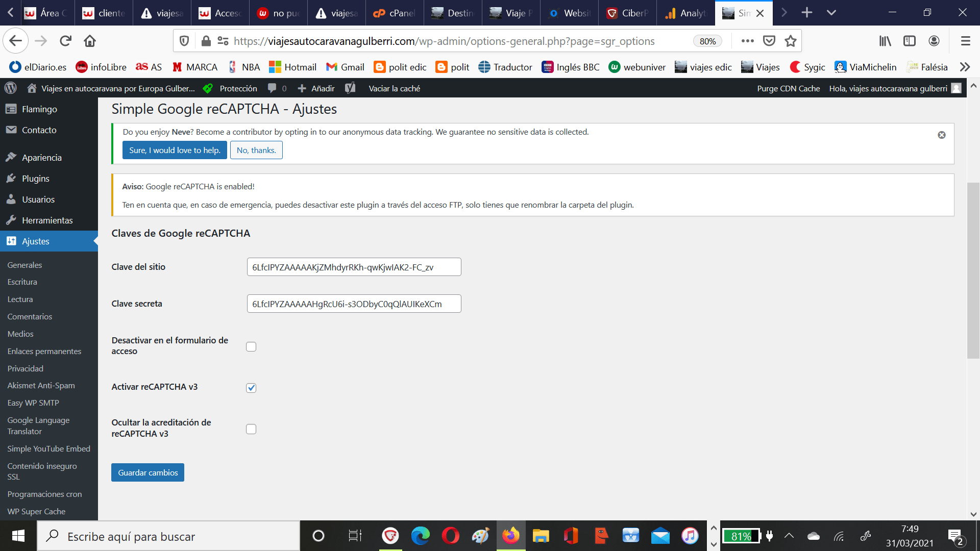Toggle Desactivar en el formulario de acceso checkbox
The image size is (980, 551).
tap(251, 347)
